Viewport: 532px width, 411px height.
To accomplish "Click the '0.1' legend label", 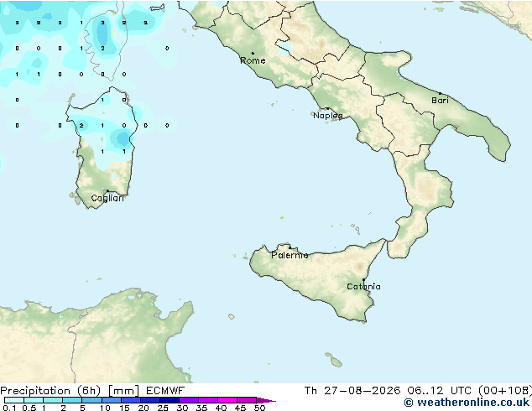I will [x=9, y=408].
